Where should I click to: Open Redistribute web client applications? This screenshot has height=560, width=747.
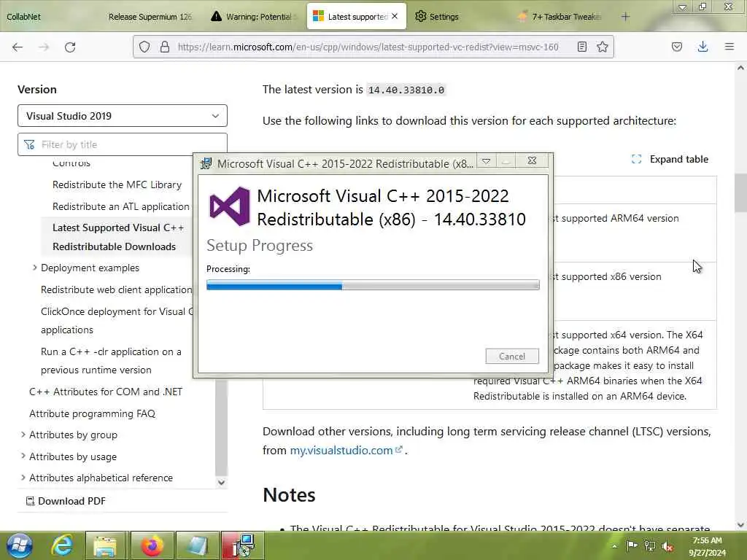tap(116, 289)
